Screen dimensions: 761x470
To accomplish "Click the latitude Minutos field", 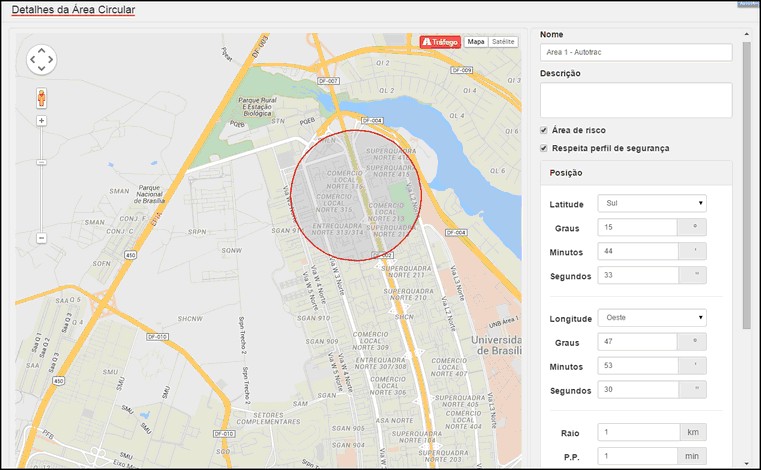I will pos(637,251).
